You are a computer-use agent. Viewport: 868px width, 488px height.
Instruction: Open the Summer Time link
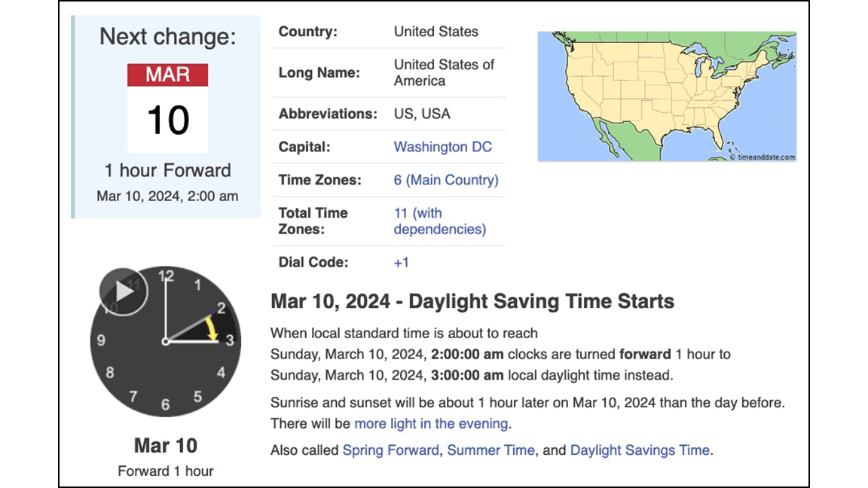coord(491,450)
